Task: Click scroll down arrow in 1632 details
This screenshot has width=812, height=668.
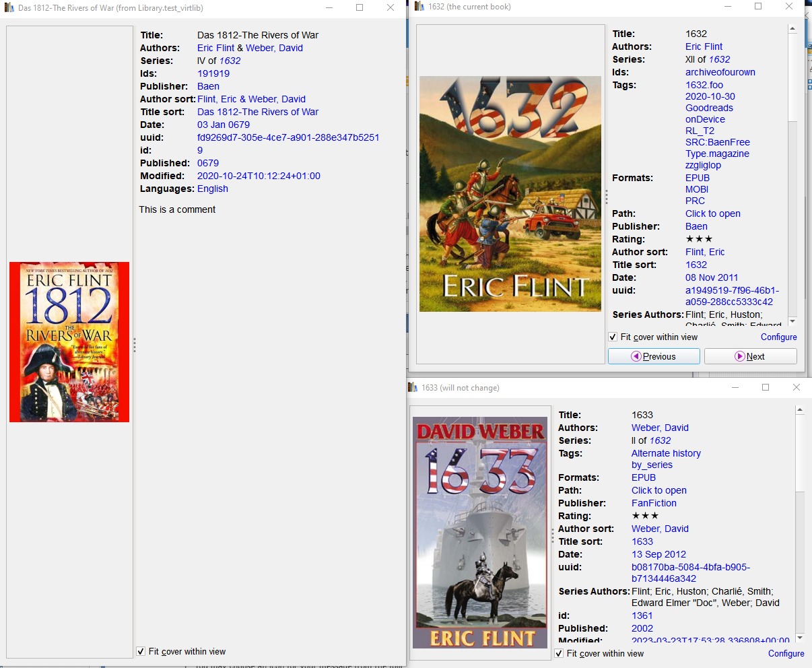Action: click(x=792, y=321)
